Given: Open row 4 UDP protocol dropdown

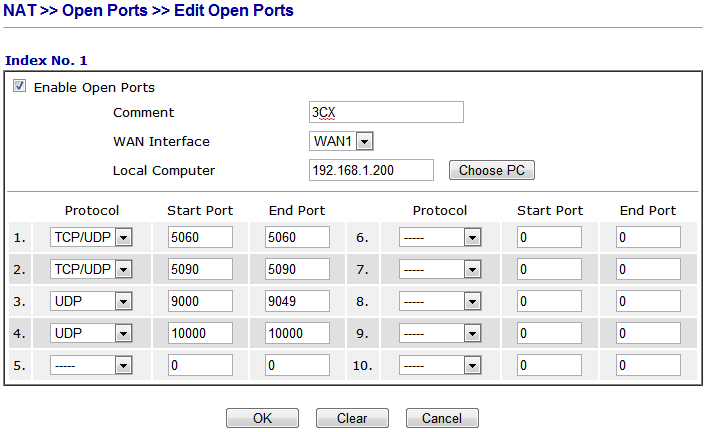Looking at the screenshot, I should [91, 333].
